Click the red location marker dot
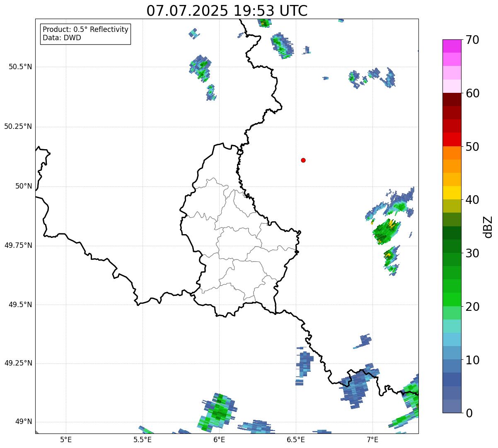 [303, 160]
